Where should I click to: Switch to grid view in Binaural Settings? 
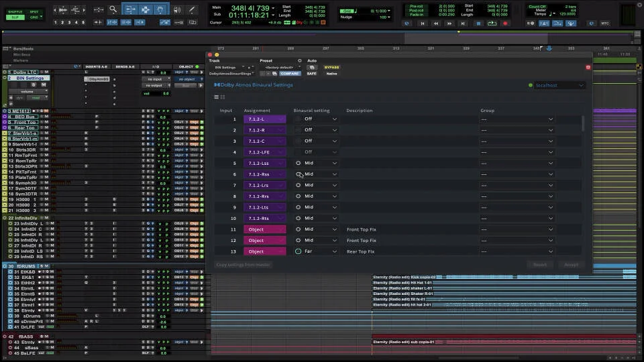pos(223,97)
